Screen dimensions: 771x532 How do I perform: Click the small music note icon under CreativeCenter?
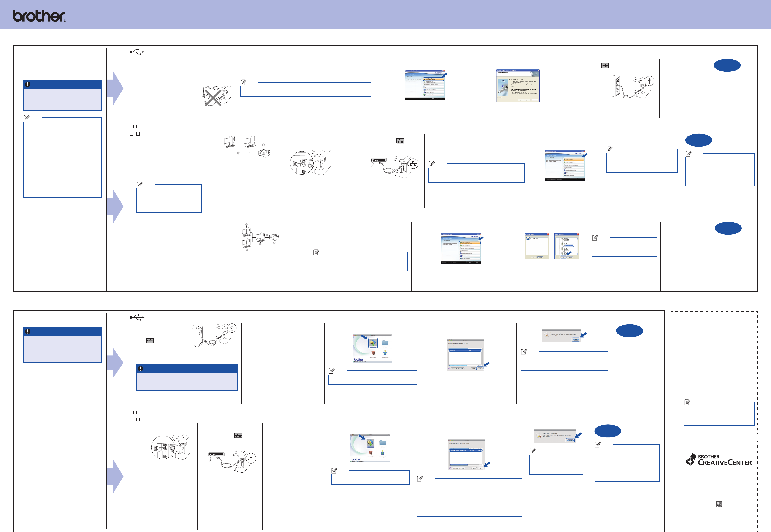(x=719, y=504)
